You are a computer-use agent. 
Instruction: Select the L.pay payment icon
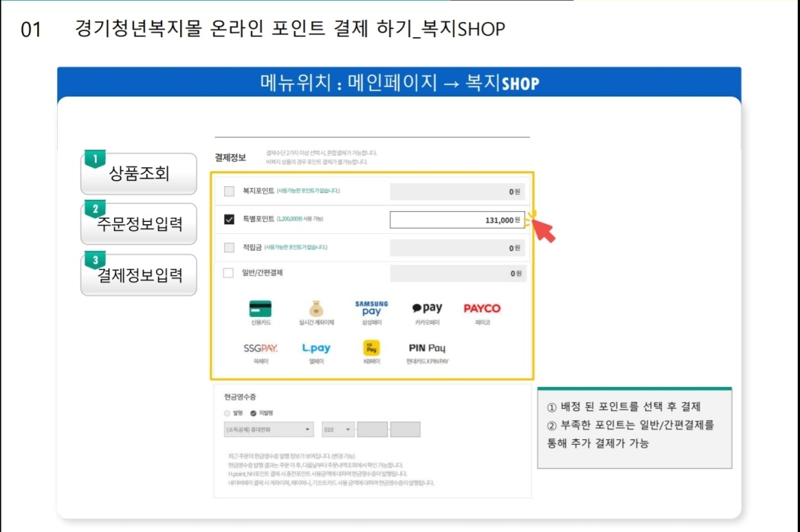pos(316,347)
